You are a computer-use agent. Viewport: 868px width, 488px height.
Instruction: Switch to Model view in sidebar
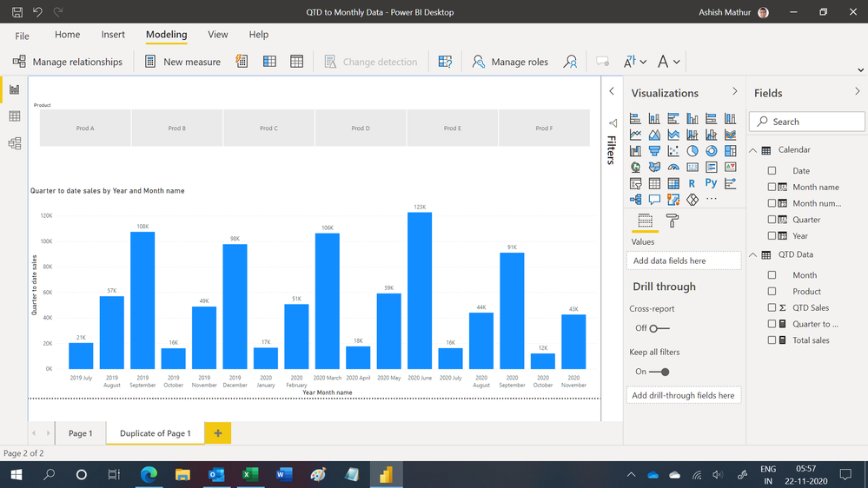click(15, 143)
